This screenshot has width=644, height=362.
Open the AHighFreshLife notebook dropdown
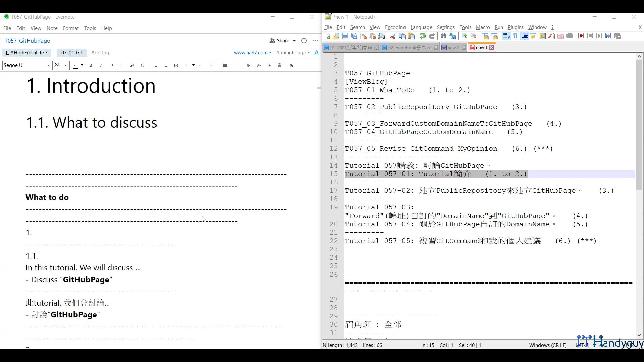(27, 53)
